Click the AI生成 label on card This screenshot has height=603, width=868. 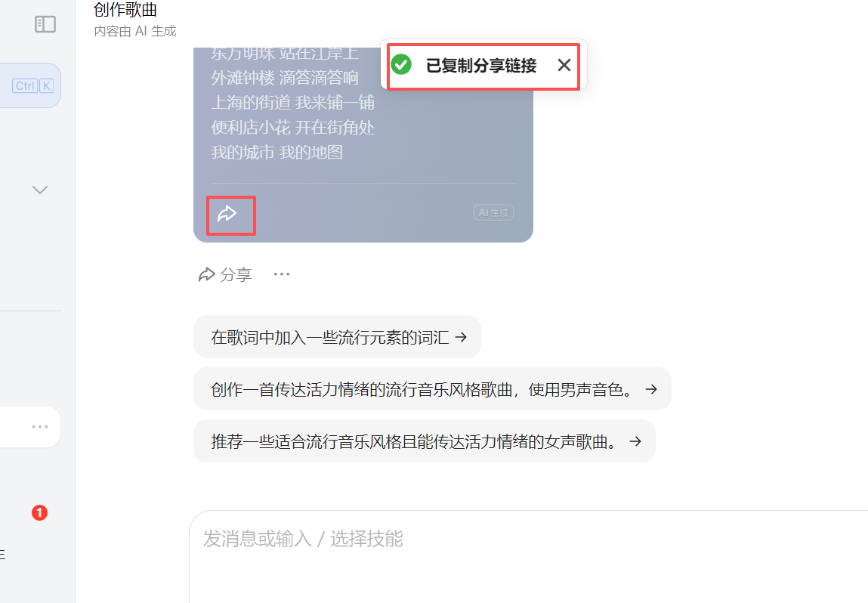point(494,212)
